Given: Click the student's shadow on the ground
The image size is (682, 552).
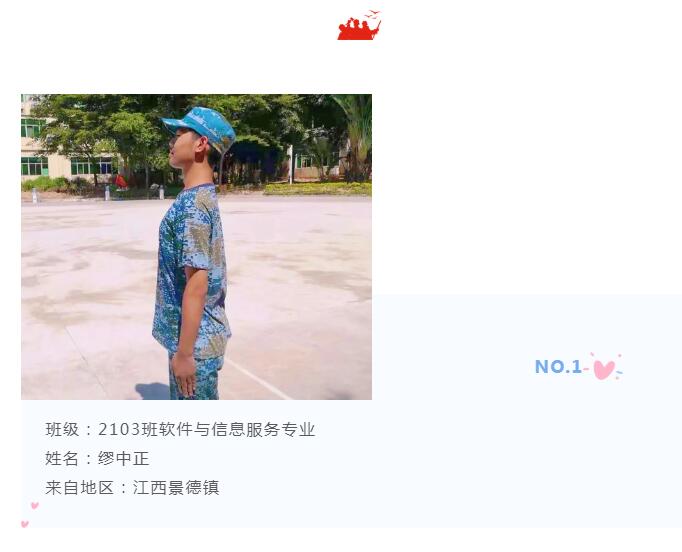Looking at the screenshot, I should tap(153, 391).
